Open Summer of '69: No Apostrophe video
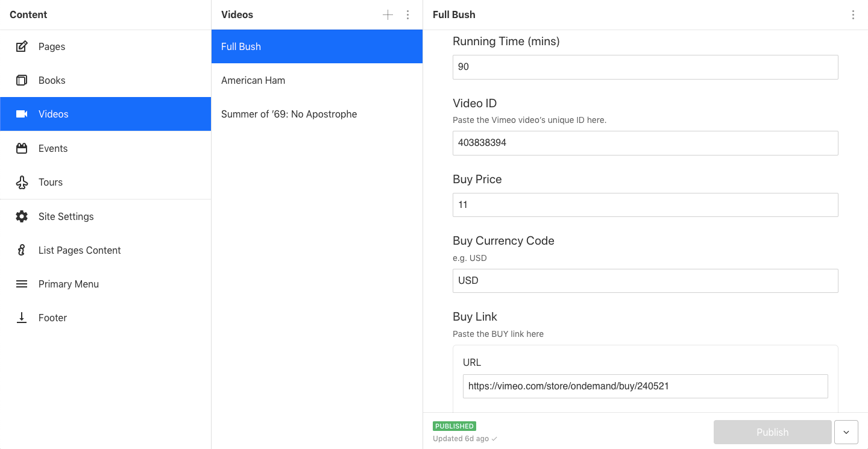The image size is (868, 449). point(317,114)
